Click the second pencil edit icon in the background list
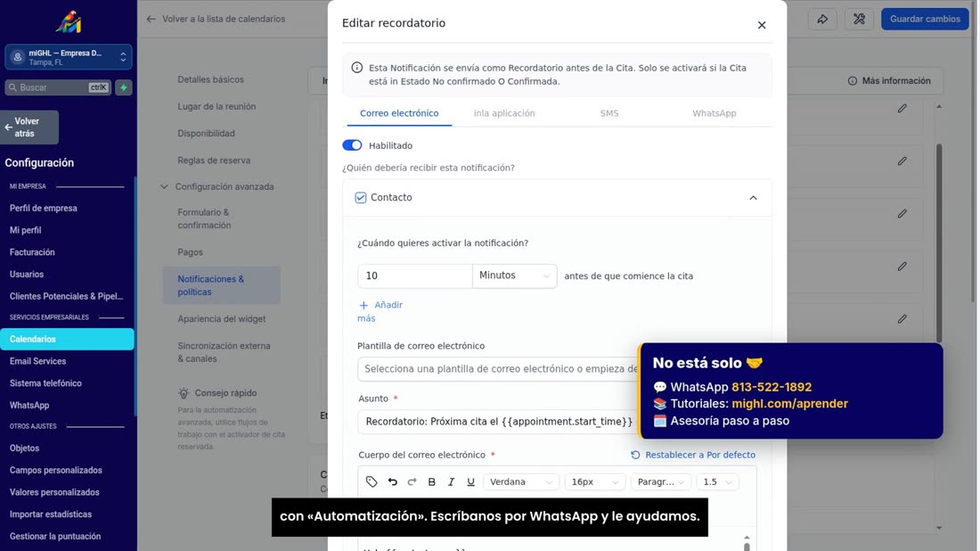Screen dimensions: 980x551 [x=902, y=160]
